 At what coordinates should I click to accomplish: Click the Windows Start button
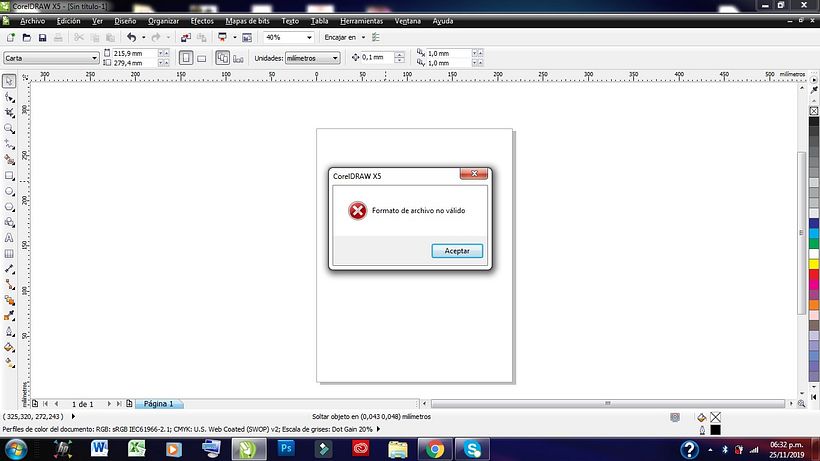pyautogui.click(x=16, y=450)
